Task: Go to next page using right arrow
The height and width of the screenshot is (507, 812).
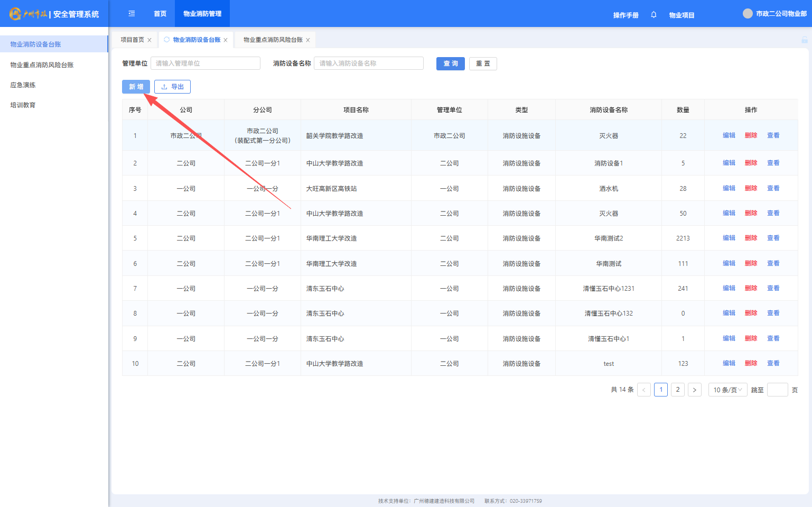Action: tap(694, 390)
